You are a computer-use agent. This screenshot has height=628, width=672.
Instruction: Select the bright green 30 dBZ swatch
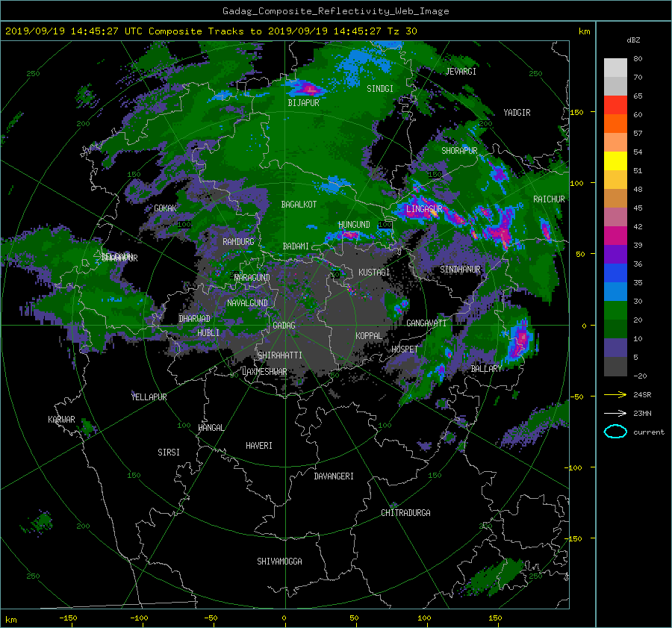[615, 311]
